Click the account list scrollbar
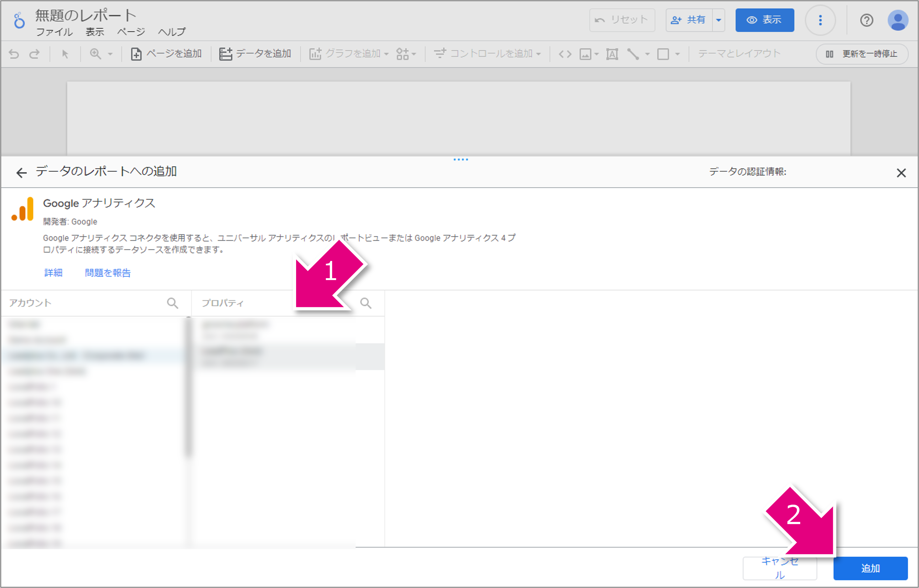Viewport: 919px width, 588px height. click(x=188, y=388)
